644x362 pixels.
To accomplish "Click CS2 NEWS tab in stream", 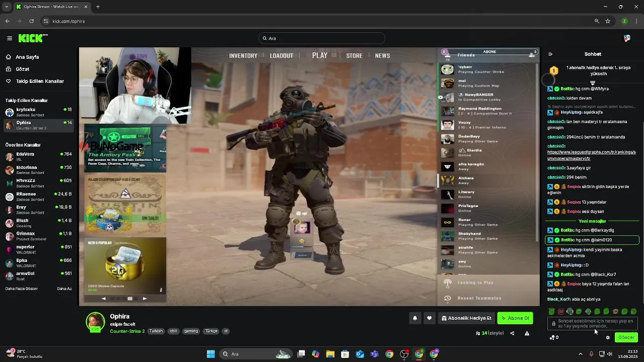I will pos(382,56).
